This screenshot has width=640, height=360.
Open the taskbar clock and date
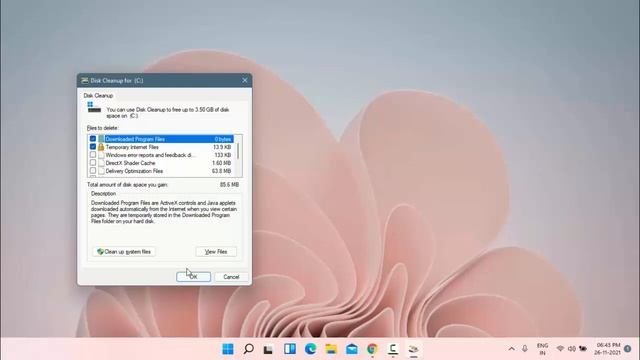pyautogui.click(x=608, y=349)
